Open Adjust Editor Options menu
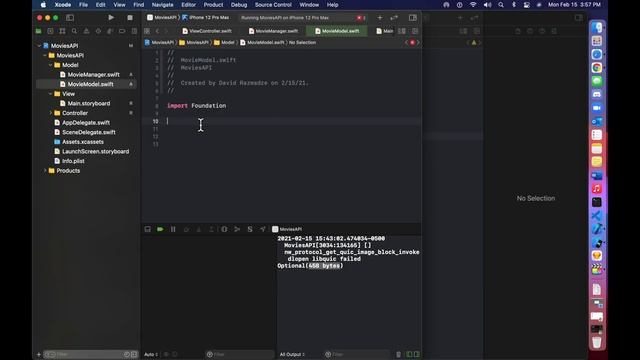 pos(402,31)
